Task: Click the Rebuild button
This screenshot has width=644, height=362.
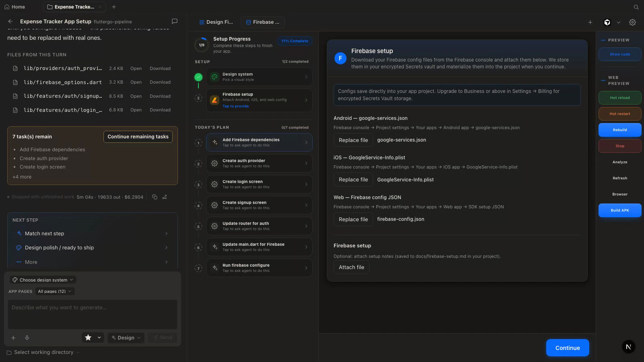Action: [x=620, y=130]
